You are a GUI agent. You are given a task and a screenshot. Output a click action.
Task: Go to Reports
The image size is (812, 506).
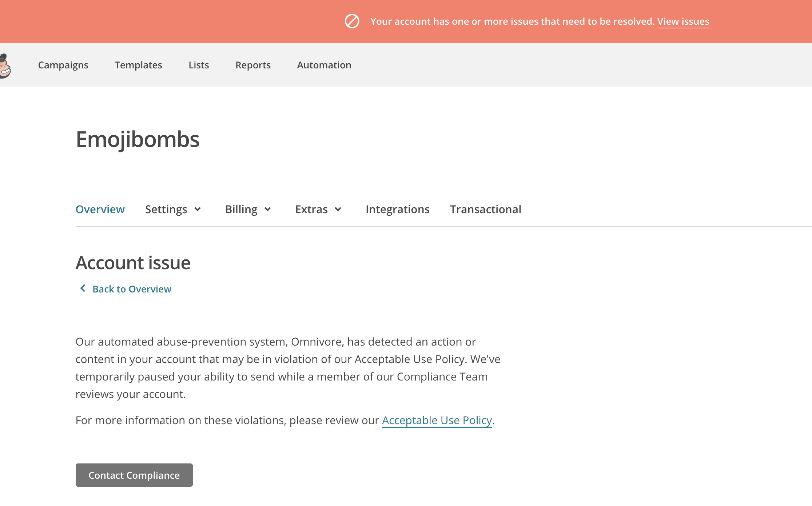(253, 65)
